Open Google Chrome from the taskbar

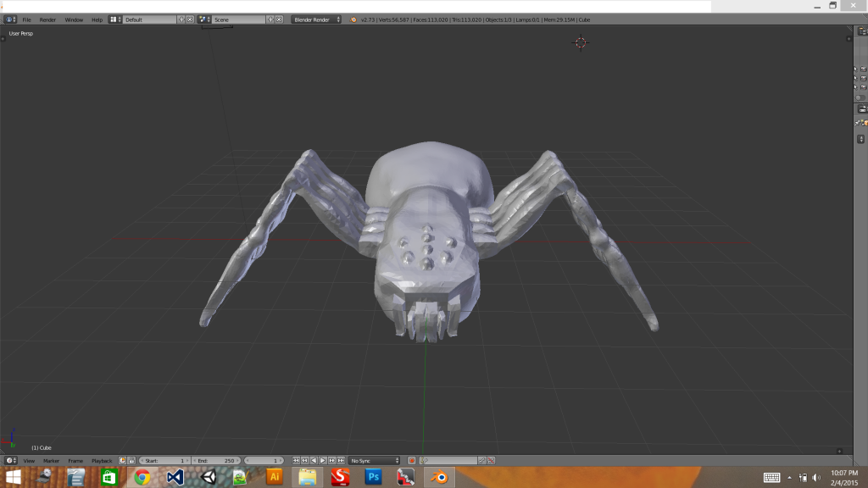click(142, 477)
